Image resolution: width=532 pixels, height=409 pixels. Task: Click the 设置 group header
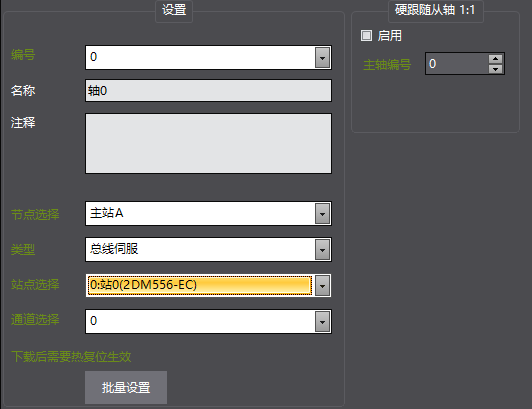174,10
